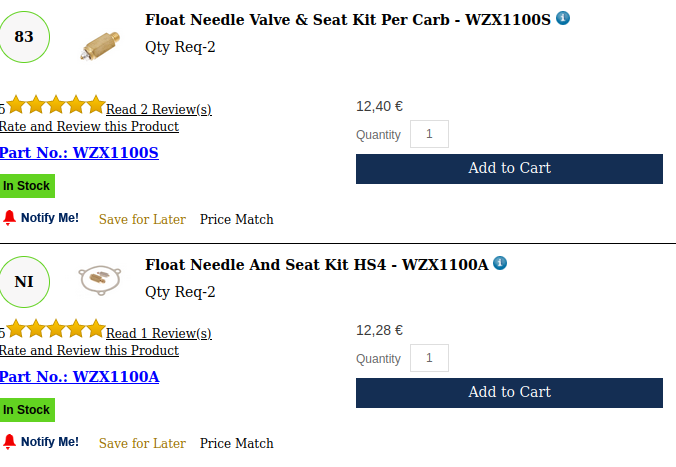Open Read 1 Review(s) link
Image resolution: width=676 pixels, height=467 pixels.
tap(158, 333)
